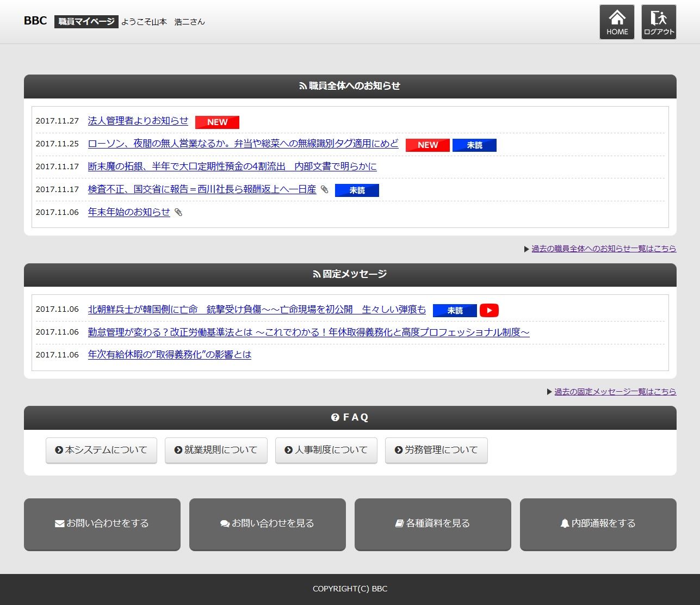Open 各種資料を見る button

433,524
